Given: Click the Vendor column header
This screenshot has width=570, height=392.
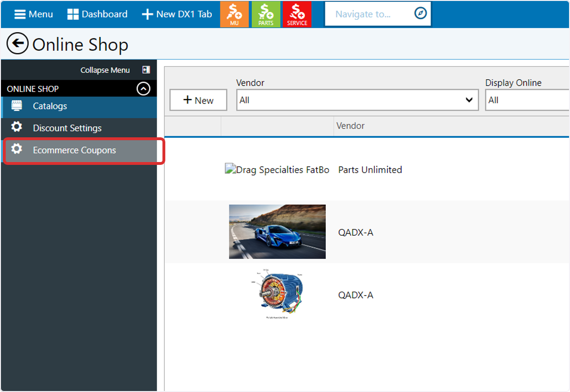Looking at the screenshot, I should coord(351,126).
